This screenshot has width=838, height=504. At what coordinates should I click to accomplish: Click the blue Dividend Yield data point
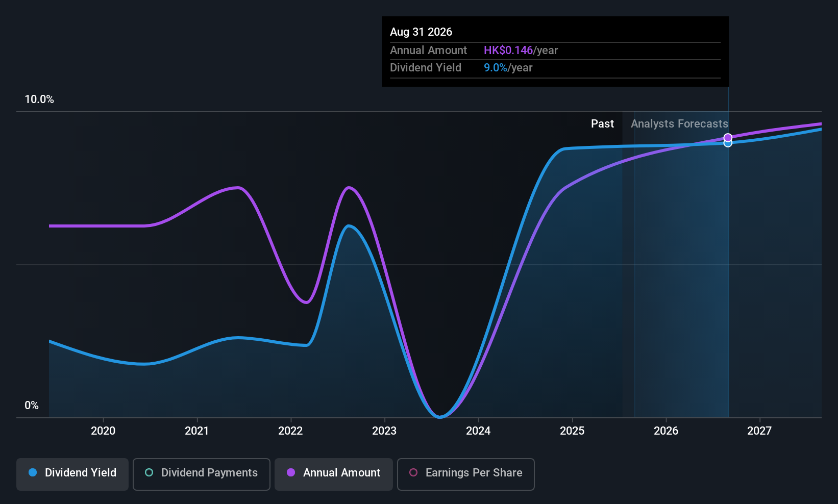coord(728,143)
